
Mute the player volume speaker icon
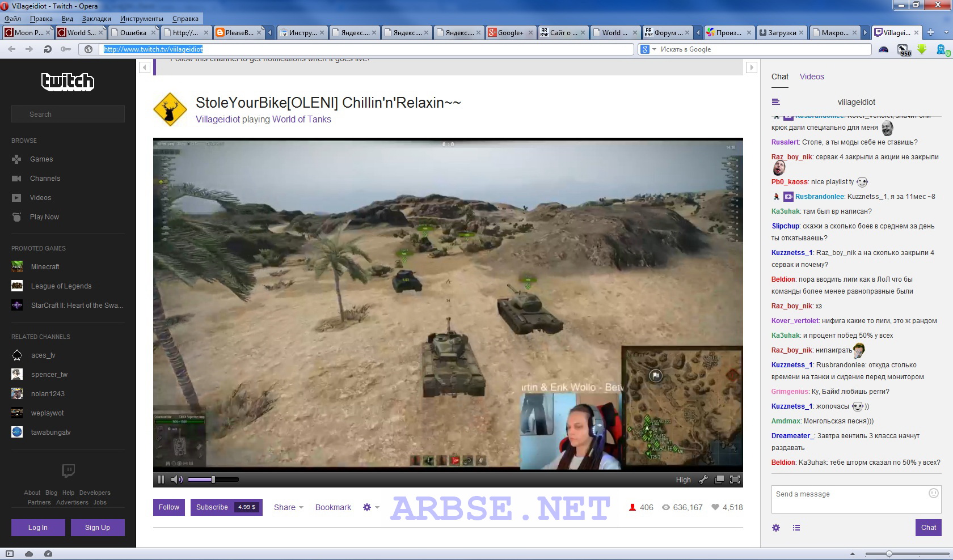tap(177, 480)
